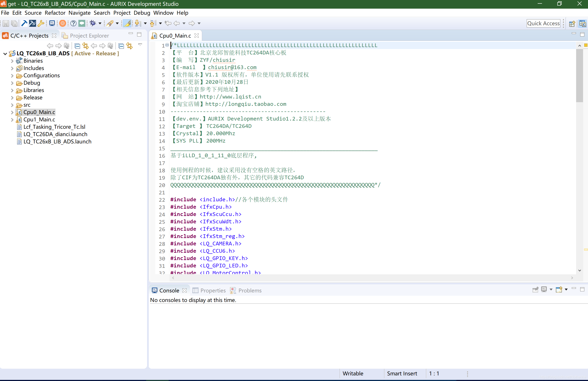
Task: Click the orange chip icon in toolbar
Action: click(x=63, y=23)
